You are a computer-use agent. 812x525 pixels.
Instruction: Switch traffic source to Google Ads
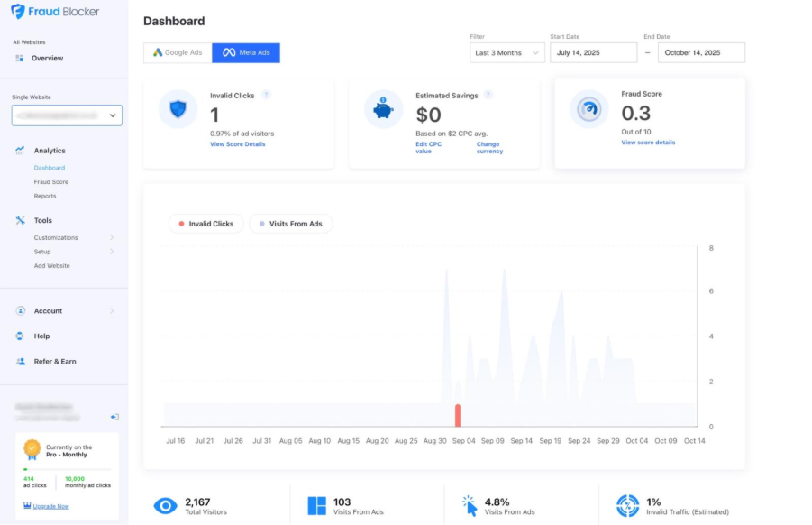(x=177, y=52)
